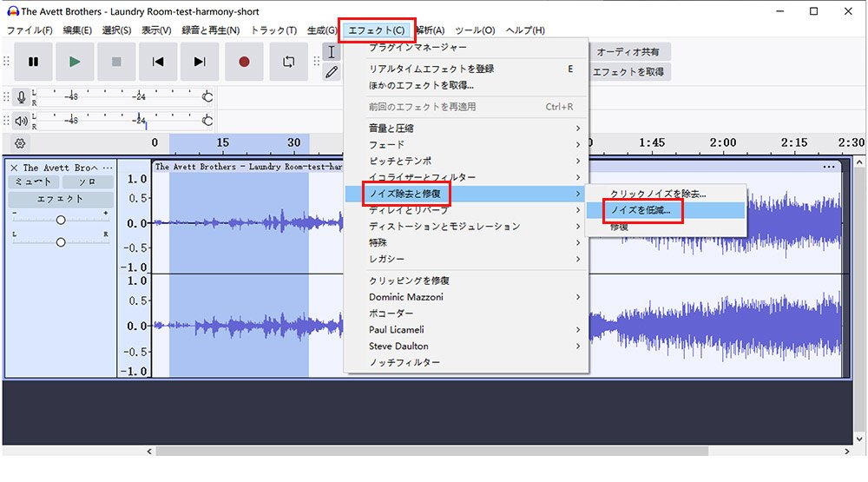The height and width of the screenshot is (482, 868).
Task: Expand the ノイズ除去と修復 submenu
Action: pos(465,194)
